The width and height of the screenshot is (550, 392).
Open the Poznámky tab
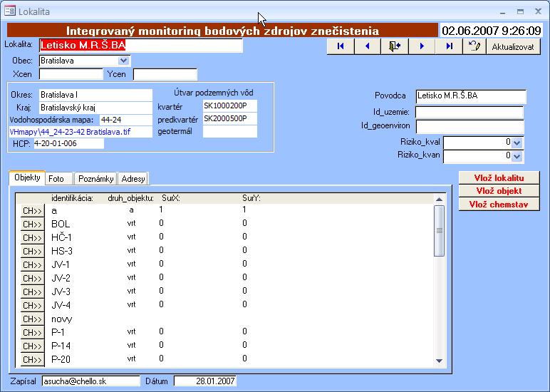tap(95, 179)
